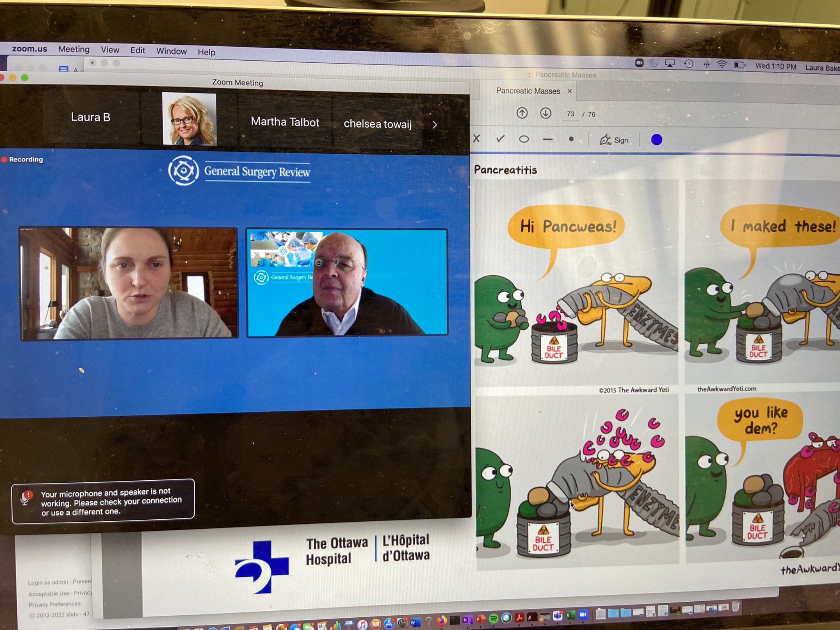Image resolution: width=840 pixels, height=630 pixels.
Task: Select the line annotation tool
Action: pyautogui.click(x=548, y=139)
